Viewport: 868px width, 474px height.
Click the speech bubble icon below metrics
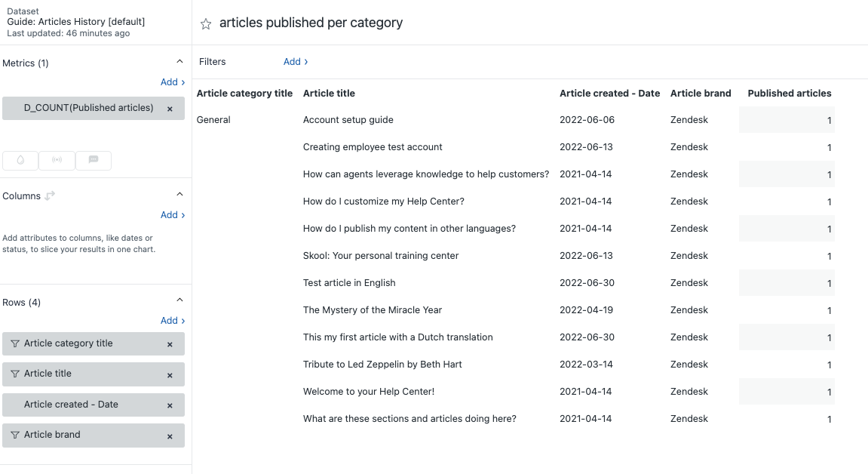[x=94, y=160]
